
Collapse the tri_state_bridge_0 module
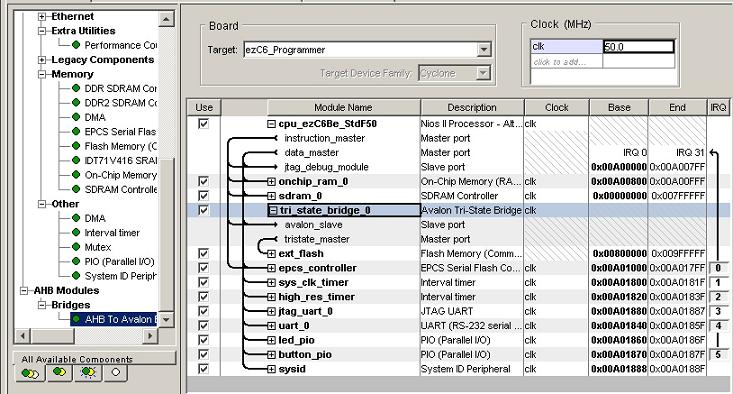pos(273,210)
